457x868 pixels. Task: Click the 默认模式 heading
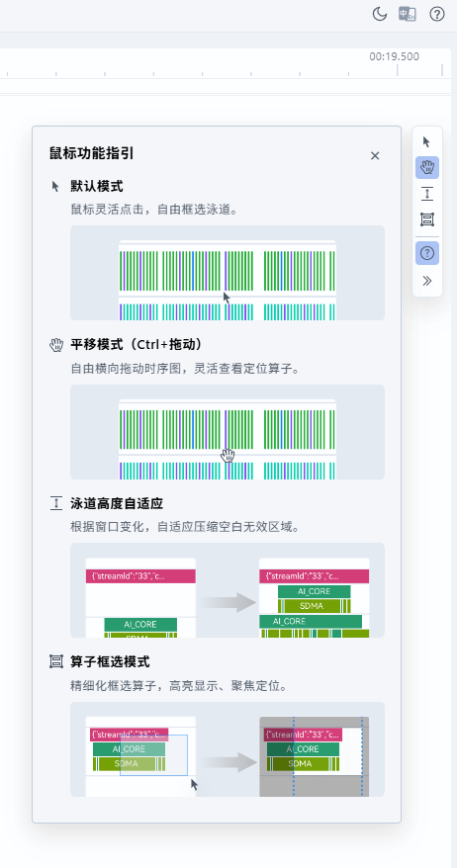96,186
